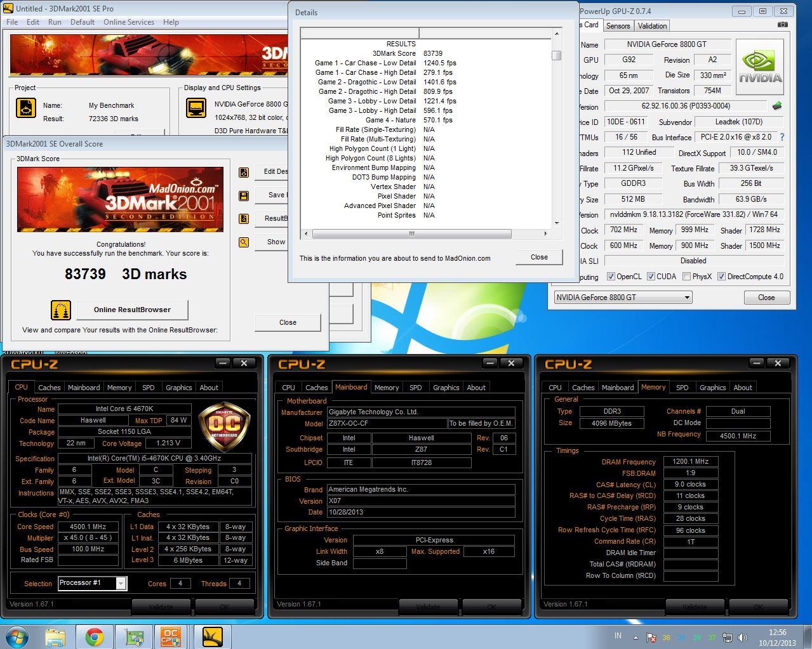Open Windows Explorer from taskbar

point(55,636)
